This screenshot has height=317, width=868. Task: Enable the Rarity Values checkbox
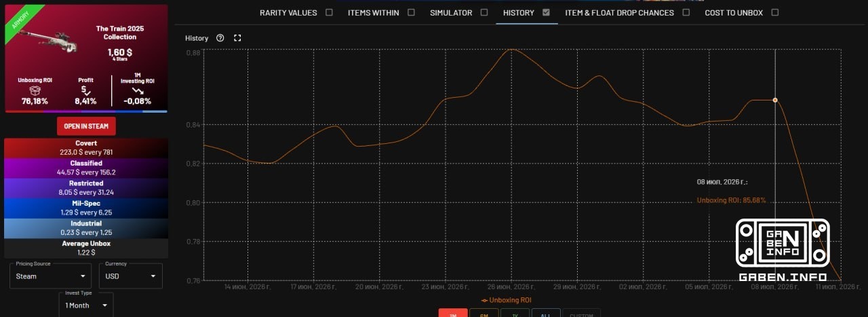tap(329, 12)
